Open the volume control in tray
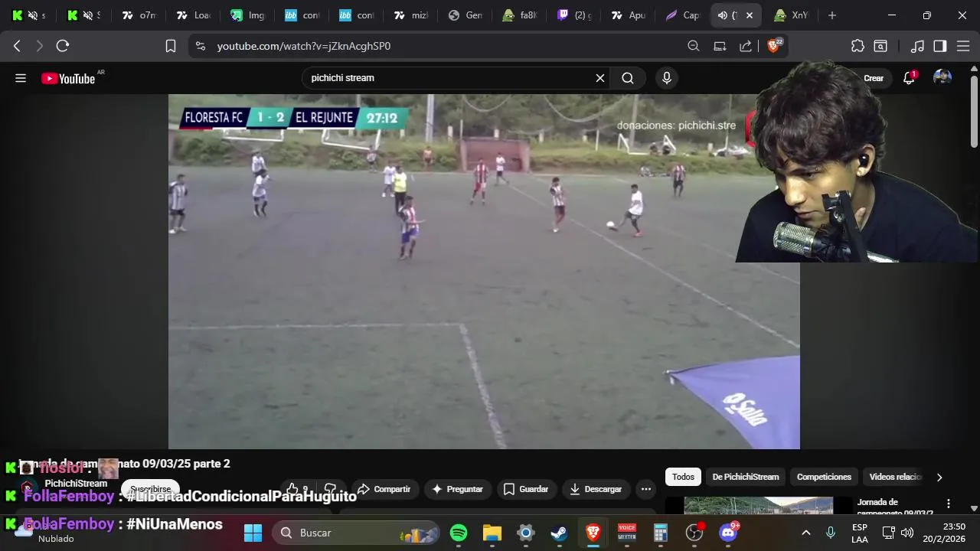Image resolution: width=980 pixels, height=551 pixels. (907, 533)
